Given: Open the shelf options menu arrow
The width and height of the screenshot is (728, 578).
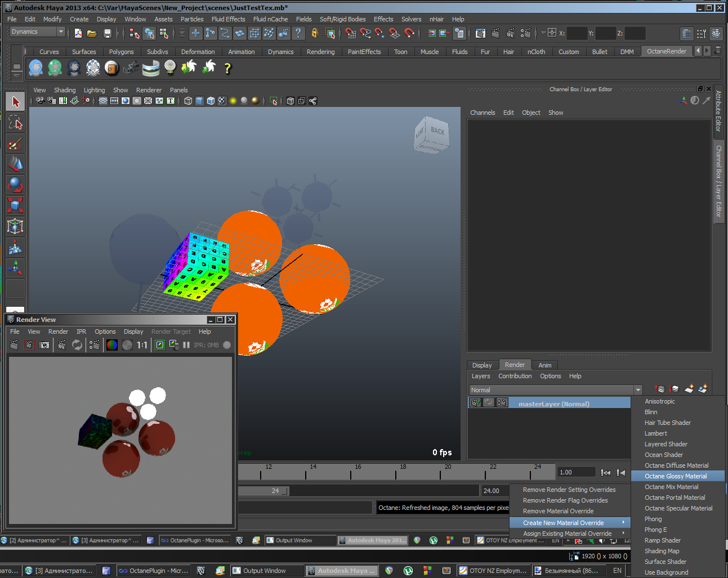Looking at the screenshot, I should tap(16, 75).
